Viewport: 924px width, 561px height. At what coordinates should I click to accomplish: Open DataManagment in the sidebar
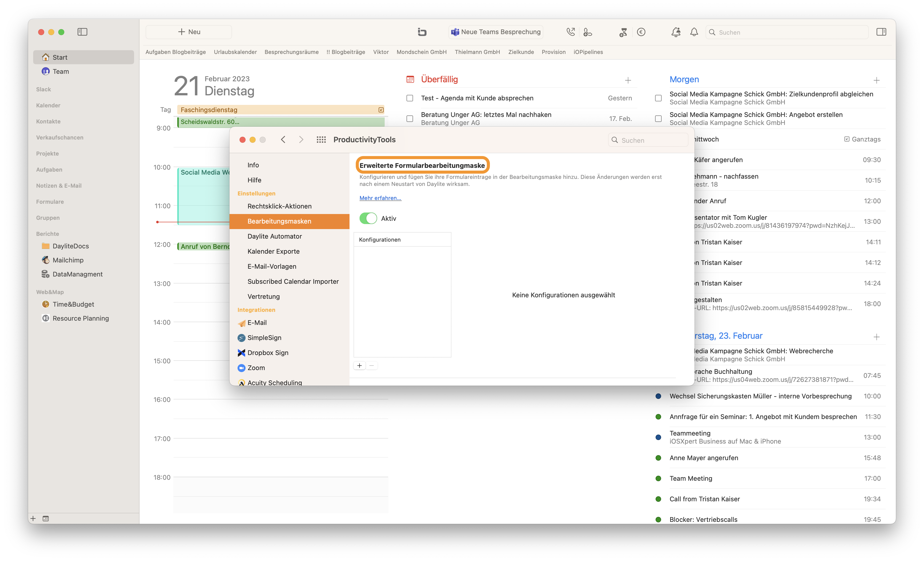[x=77, y=274]
